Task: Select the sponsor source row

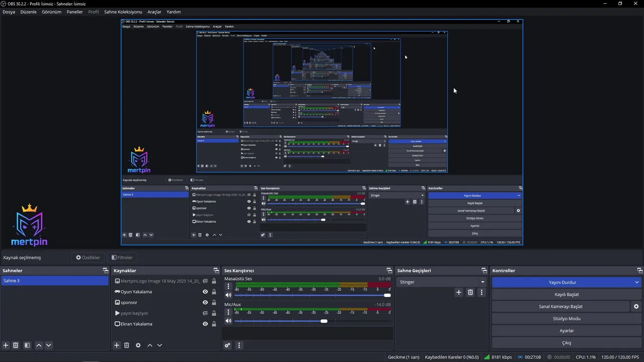Action: (x=166, y=302)
